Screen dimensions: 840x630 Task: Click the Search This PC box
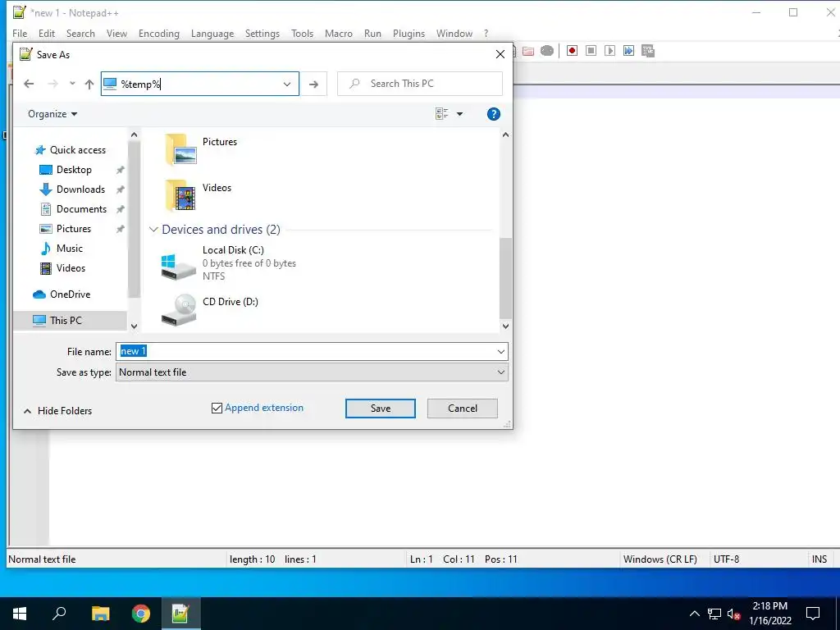click(420, 84)
